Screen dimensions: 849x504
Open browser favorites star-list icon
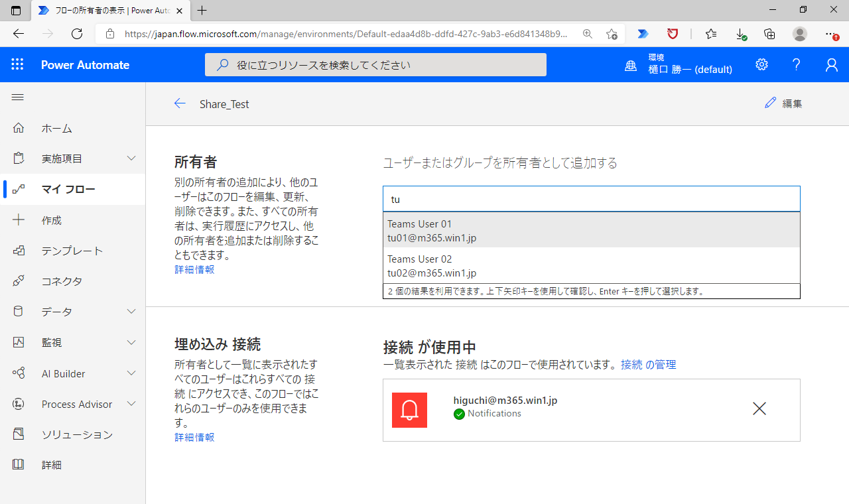[x=711, y=34]
